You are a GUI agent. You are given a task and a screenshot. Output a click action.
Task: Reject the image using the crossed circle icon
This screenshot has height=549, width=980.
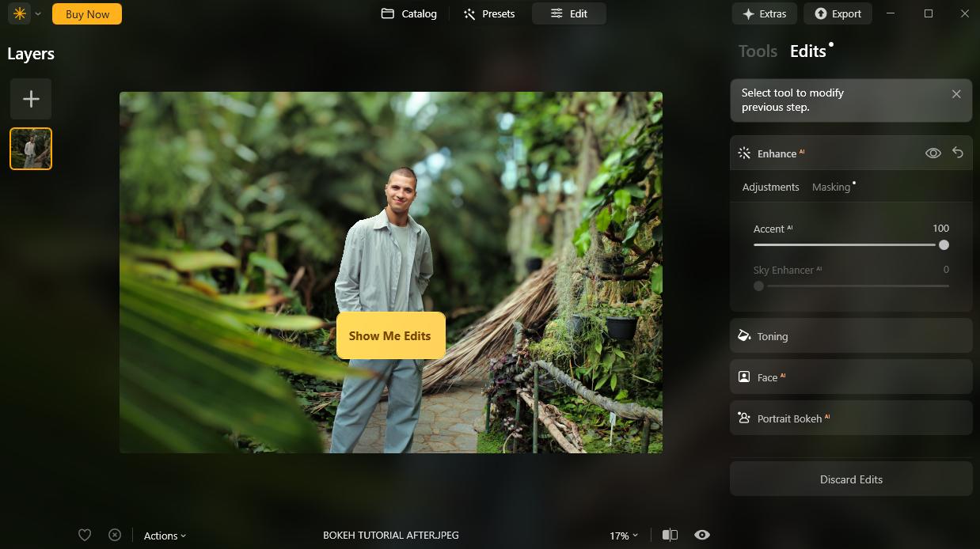point(115,535)
